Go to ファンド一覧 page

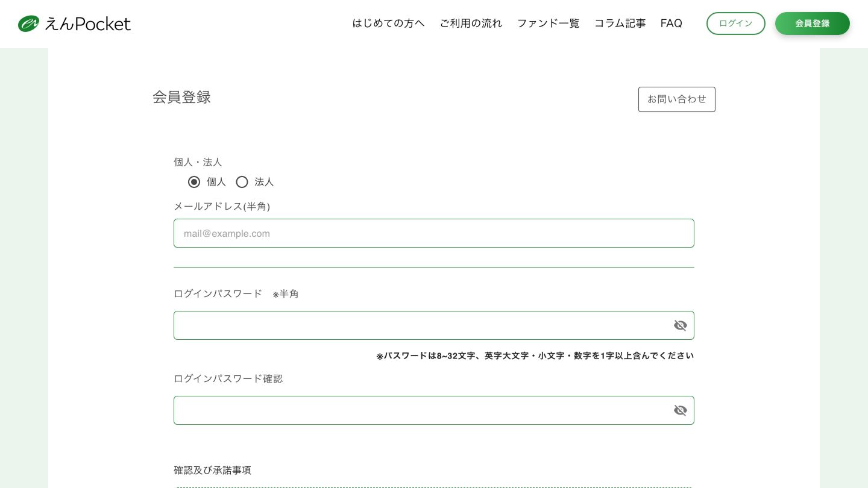(x=549, y=23)
